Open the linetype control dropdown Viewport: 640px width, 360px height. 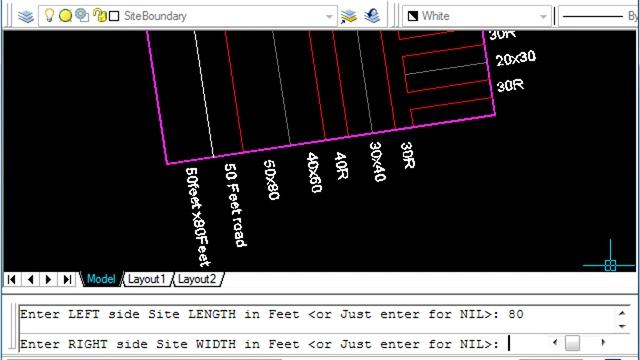599,16
